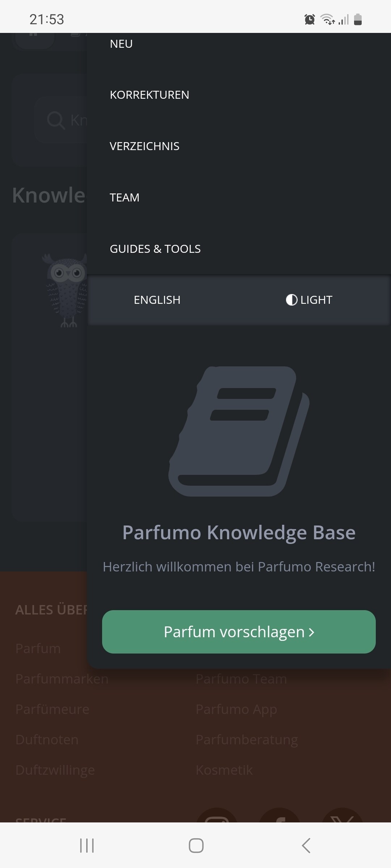
Task: Tap the Parfum vorschlagen button
Action: pos(239,631)
